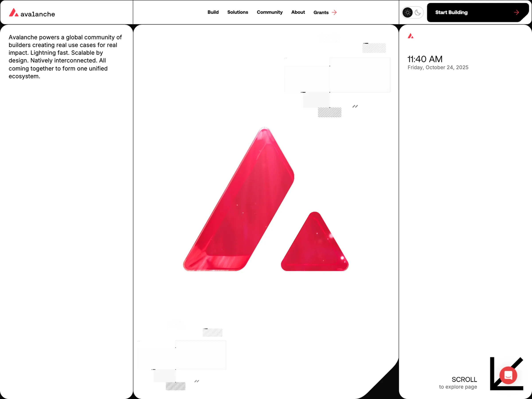
Task: Click the Start Building button
Action: [x=477, y=12]
